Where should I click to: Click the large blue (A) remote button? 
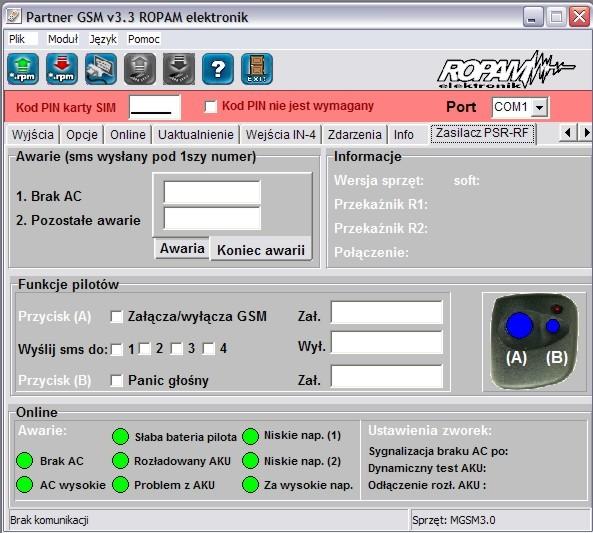coord(519,325)
